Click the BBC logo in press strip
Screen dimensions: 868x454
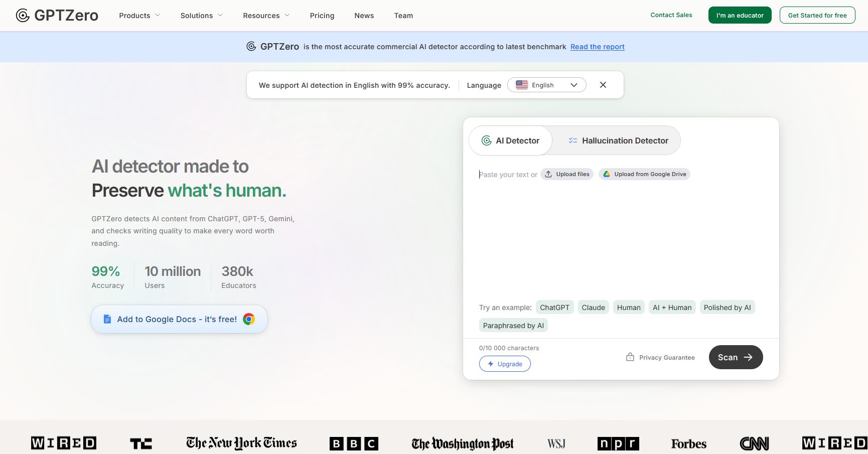coord(354,443)
